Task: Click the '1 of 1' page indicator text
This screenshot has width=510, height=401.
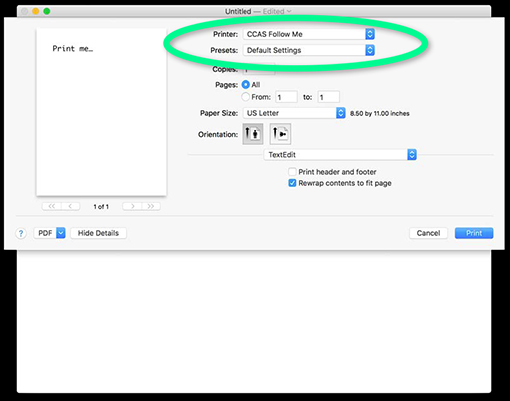Action: click(101, 207)
